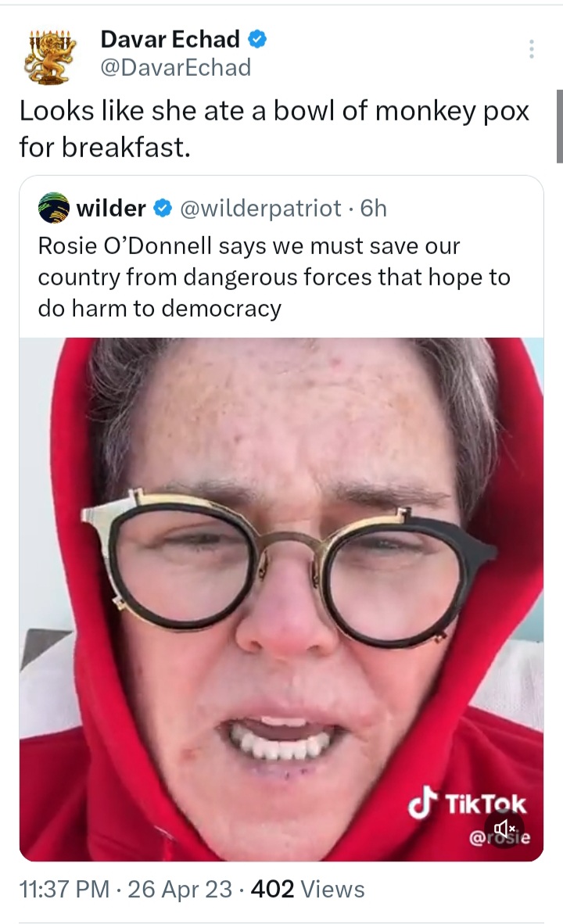Click the monkey pox tweet text
563x924 pixels.
tap(274, 129)
